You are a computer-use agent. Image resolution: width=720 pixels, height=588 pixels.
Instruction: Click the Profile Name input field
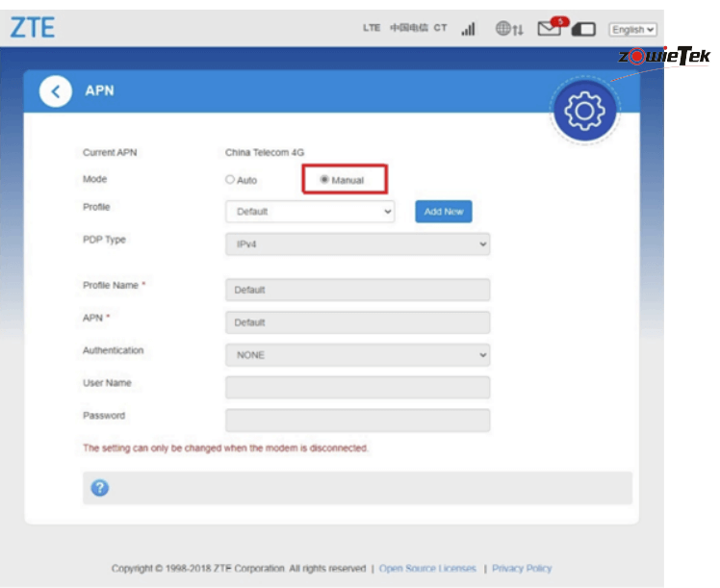[x=357, y=290]
